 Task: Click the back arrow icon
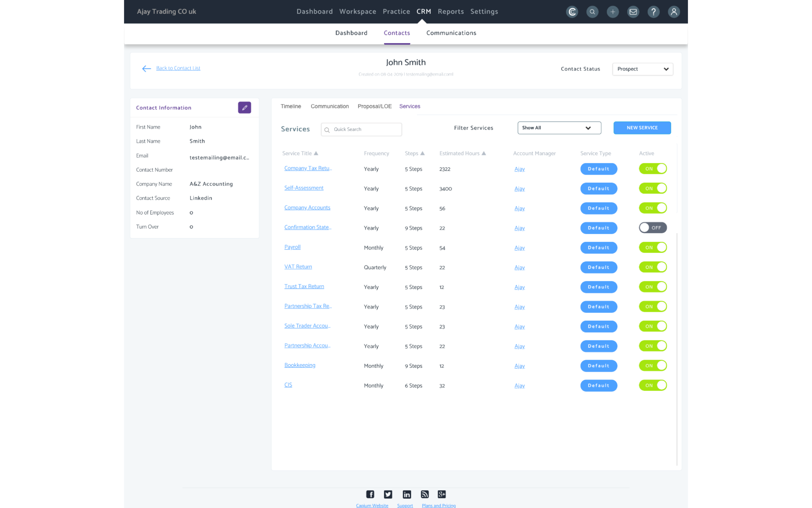point(146,69)
